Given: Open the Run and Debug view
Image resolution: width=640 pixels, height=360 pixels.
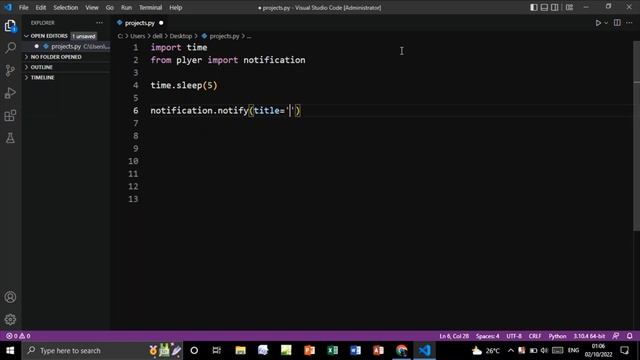Looking at the screenshot, I should (10, 93).
